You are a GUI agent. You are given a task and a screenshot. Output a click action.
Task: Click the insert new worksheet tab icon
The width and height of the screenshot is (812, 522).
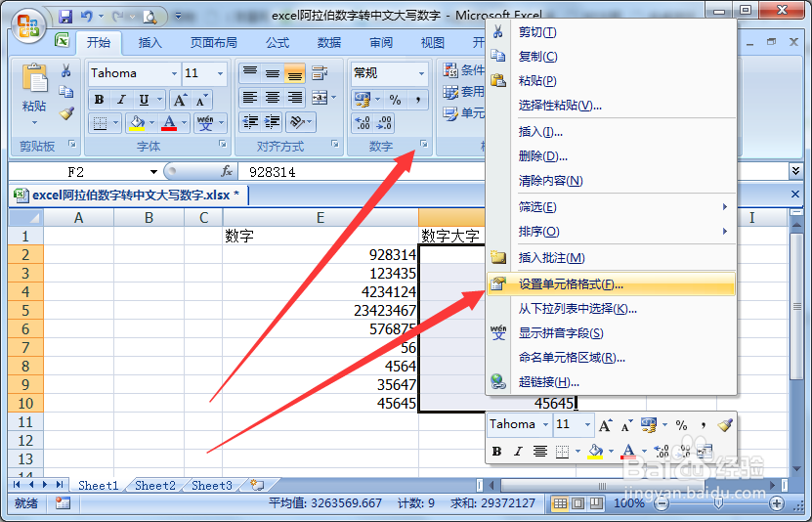coord(257,485)
